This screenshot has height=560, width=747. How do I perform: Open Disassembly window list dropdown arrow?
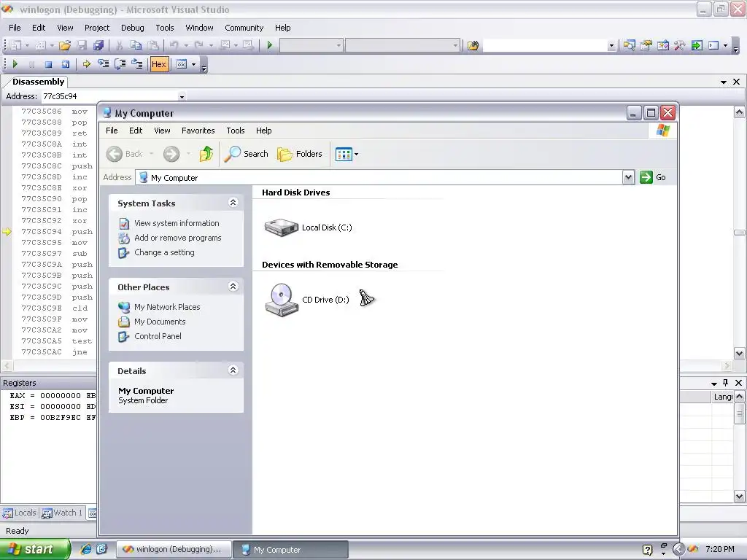pos(724,82)
